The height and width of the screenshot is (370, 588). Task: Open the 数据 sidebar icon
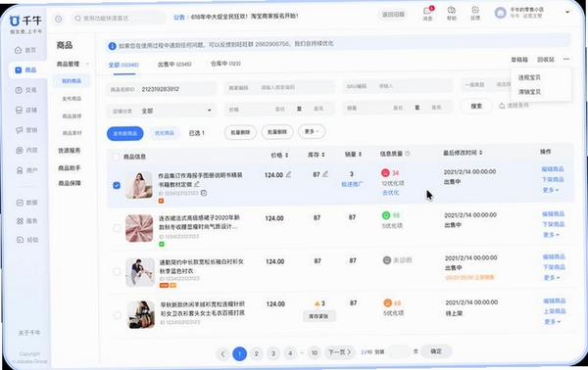pos(20,203)
